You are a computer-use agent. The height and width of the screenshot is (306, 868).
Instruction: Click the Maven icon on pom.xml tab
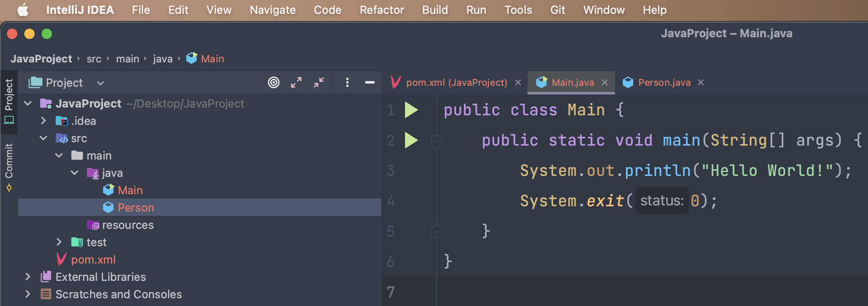coord(395,82)
